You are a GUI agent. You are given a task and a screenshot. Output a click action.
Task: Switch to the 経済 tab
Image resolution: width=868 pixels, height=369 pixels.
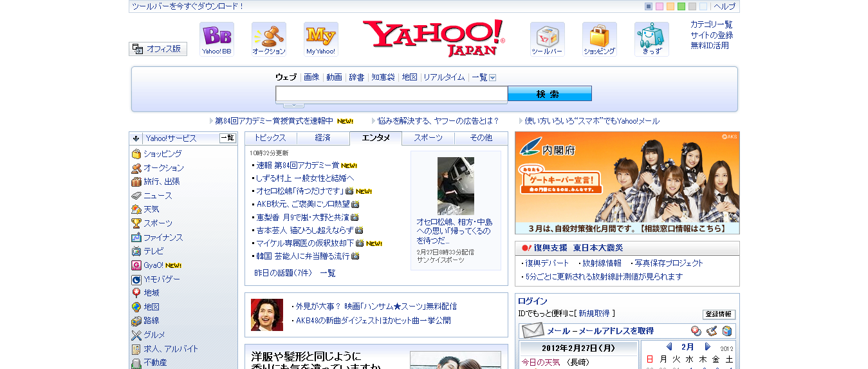click(323, 138)
